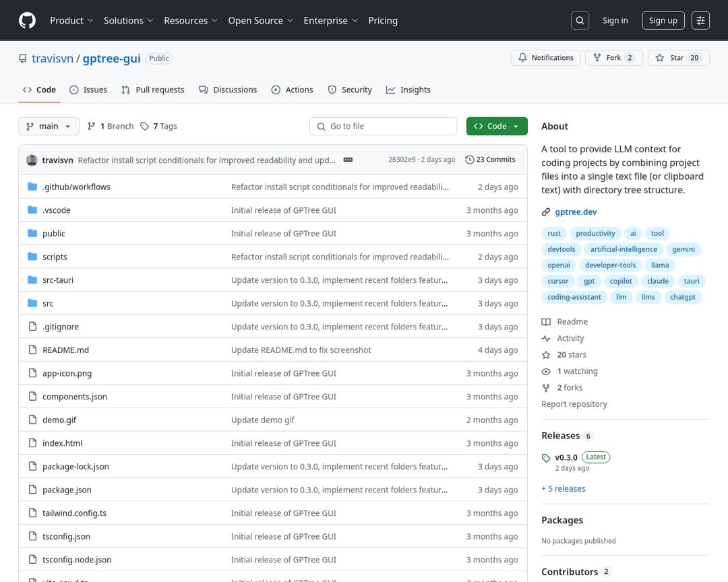The image size is (728, 582).
Task: Click the Sign in link
Action: 615,20
